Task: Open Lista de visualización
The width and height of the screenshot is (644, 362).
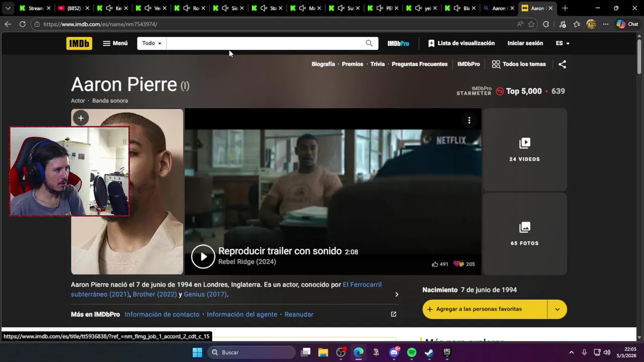Action: pyautogui.click(x=461, y=43)
